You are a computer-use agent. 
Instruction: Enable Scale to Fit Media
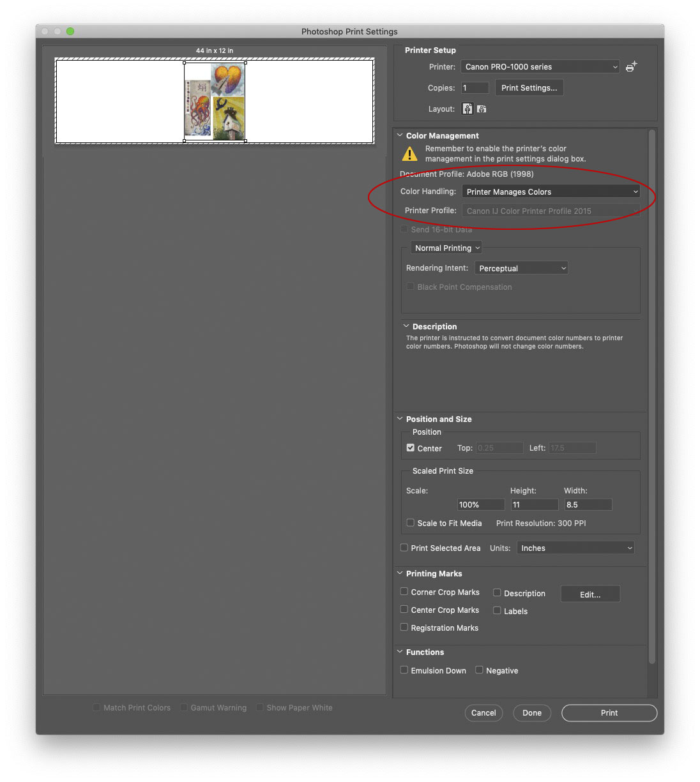(411, 523)
